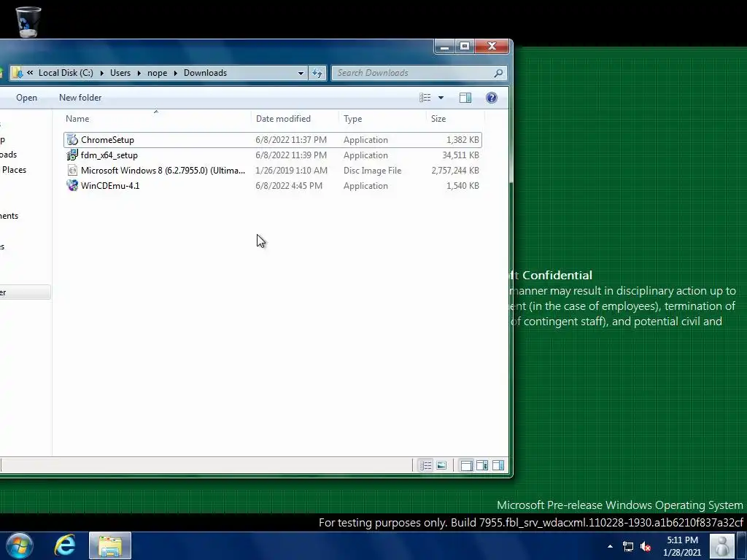Switch to large thumbnails view in status bar
The height and width of the screenshot is (560, 747).
point(441,465)
